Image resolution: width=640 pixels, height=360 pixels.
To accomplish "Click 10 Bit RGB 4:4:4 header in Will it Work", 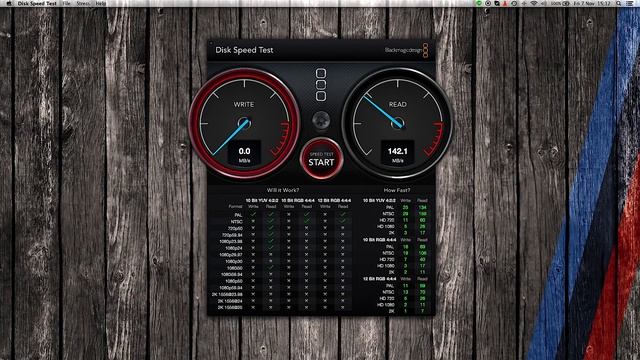I will pyautogui.click(x=298, y=200).
